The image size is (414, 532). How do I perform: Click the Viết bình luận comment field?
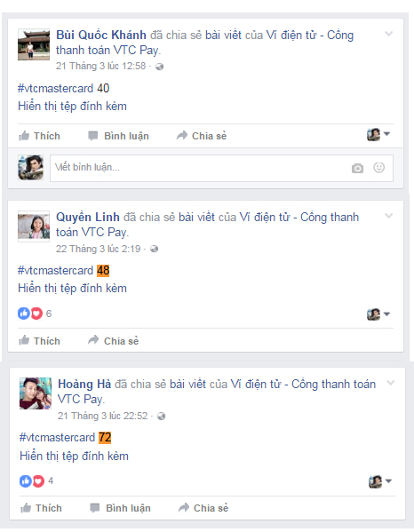(x=221, y=168)
